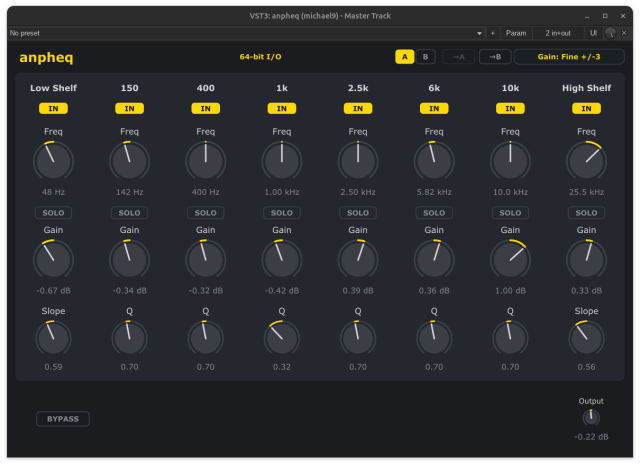
Task: Toggle the UI button in plugin header
Action: click(593, 33)
